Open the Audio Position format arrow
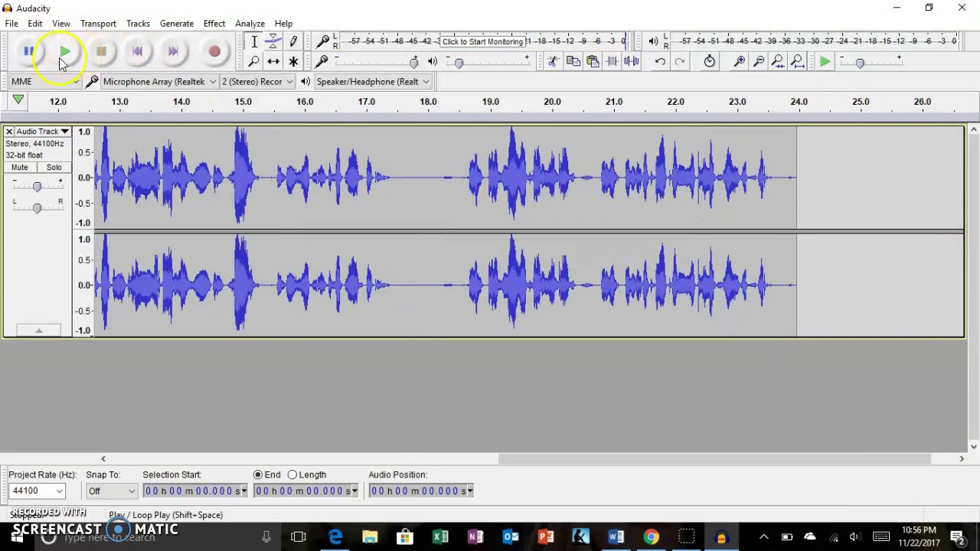Viewport: 980px width, 551px height. coord(470,491)
